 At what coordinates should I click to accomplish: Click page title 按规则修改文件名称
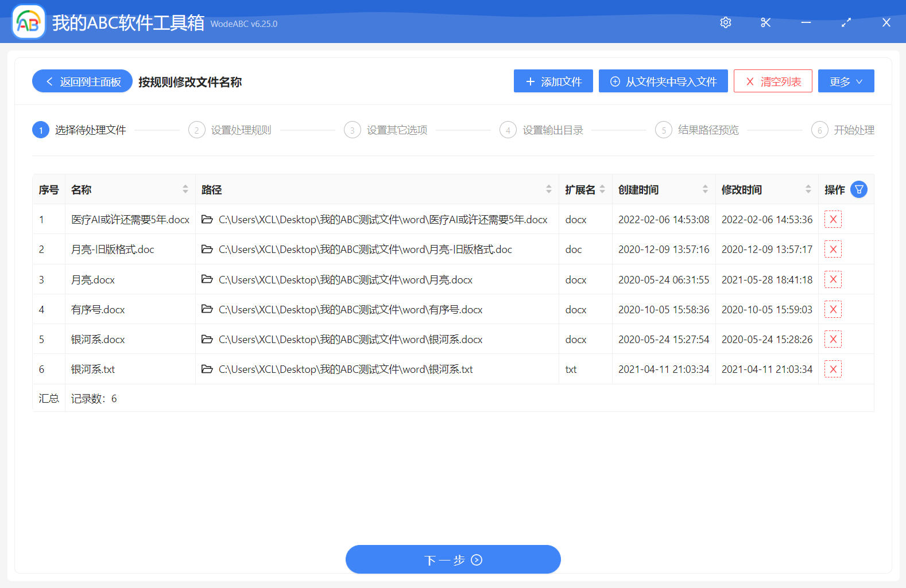pyautogui.click(x=190, y=81)
